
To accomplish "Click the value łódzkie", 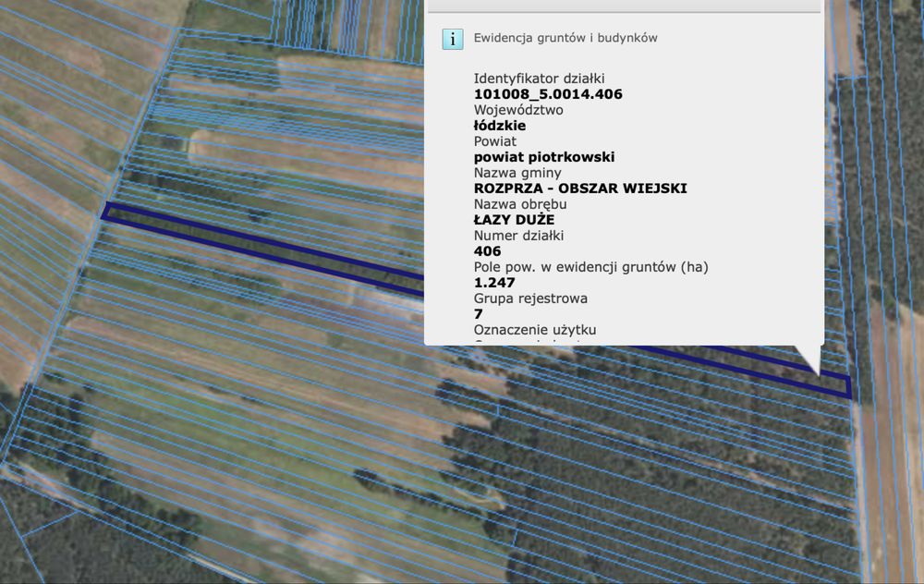I will tap(500, 126).
